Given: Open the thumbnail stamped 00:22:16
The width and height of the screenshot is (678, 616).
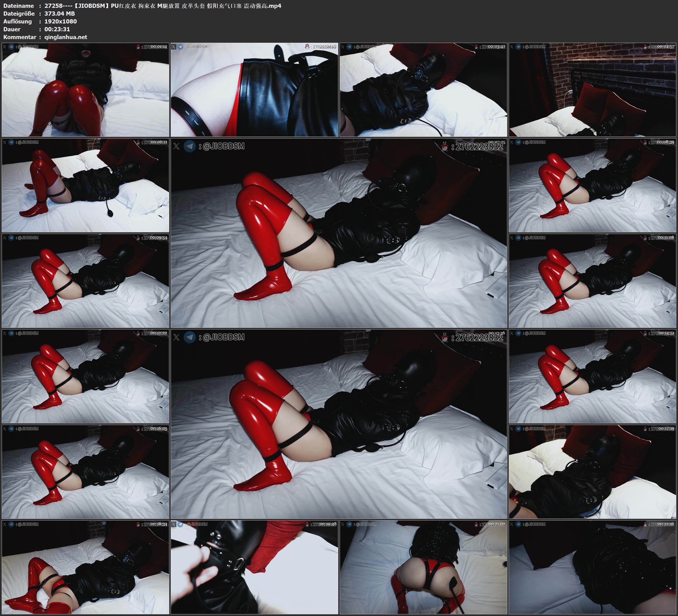Looking at the screenshot, I should pos(592,567).
